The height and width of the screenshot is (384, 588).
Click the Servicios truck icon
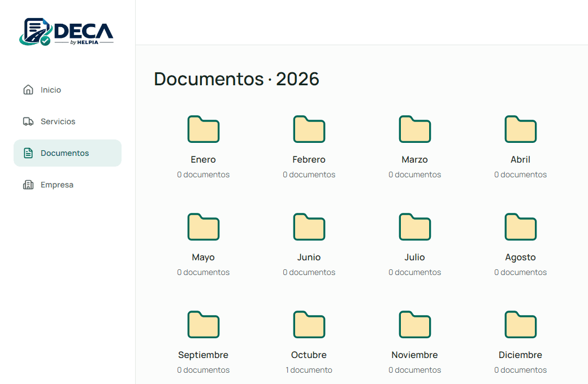pyautogui.click(x=28, y=121)
